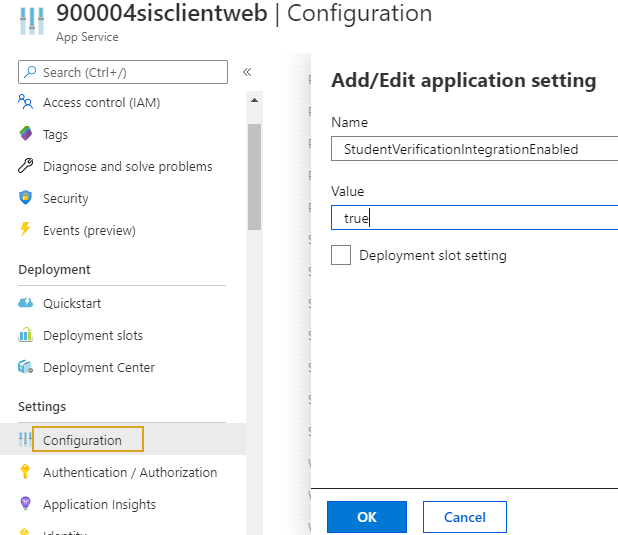
Task: Click the App Service subtitle text
Action: point(87,37)
